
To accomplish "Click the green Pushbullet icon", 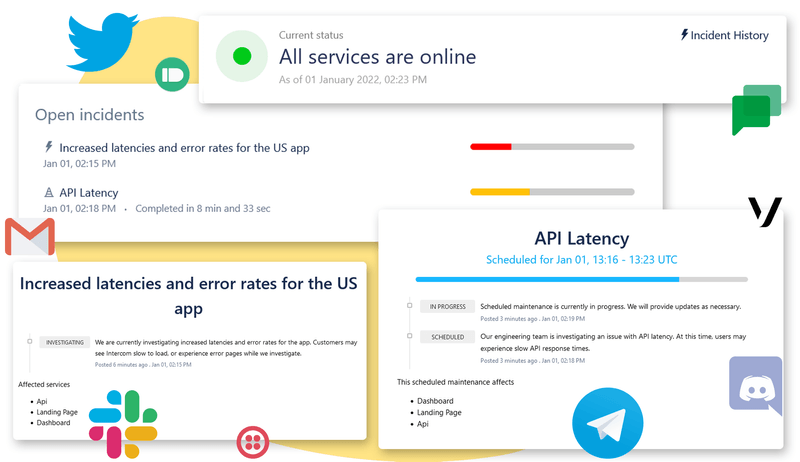I will pyautogui.click(x=172, y=74).
